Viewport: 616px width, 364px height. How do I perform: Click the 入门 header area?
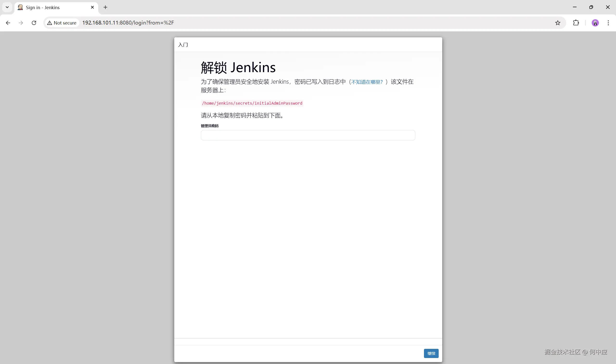coord(183,45)
